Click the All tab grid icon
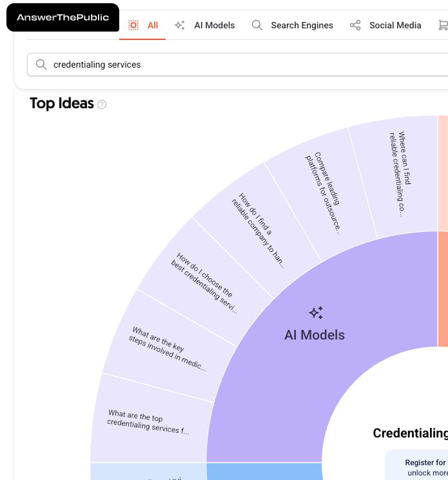 click(133, 25)
